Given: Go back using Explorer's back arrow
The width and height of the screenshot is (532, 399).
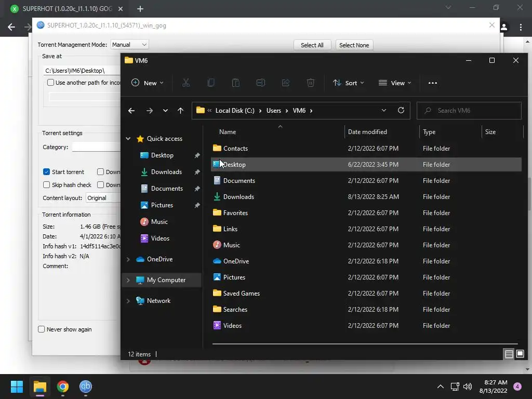Looking at the screenshot, I should coord(131,111).
